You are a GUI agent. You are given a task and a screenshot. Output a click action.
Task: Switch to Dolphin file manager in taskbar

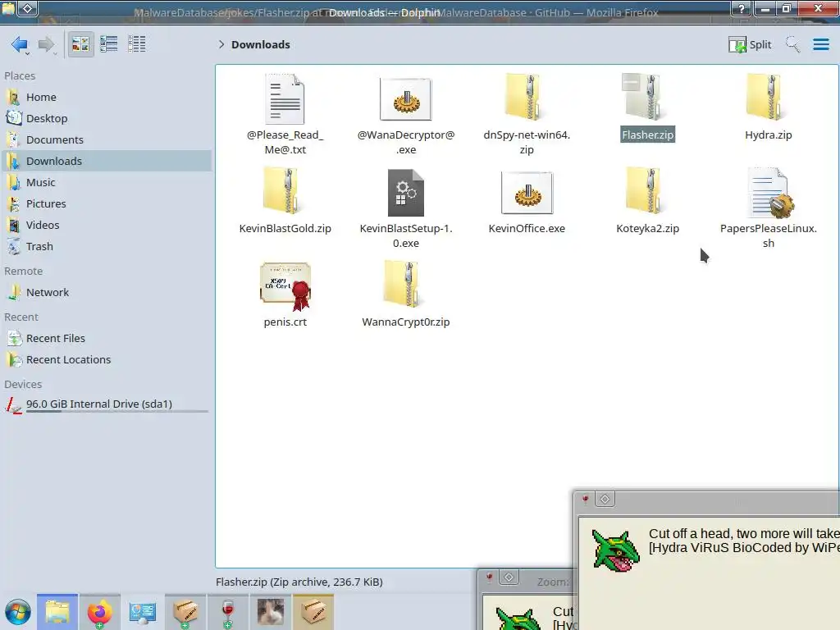57,612
